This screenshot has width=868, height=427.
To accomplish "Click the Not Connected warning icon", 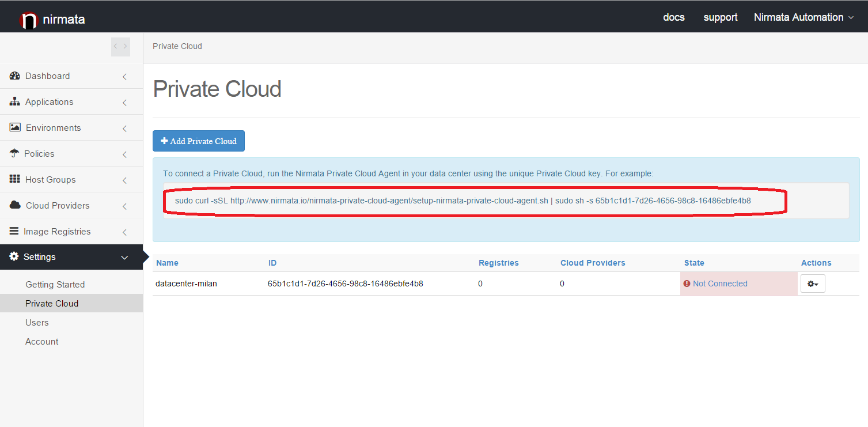I will click(687, 284).
